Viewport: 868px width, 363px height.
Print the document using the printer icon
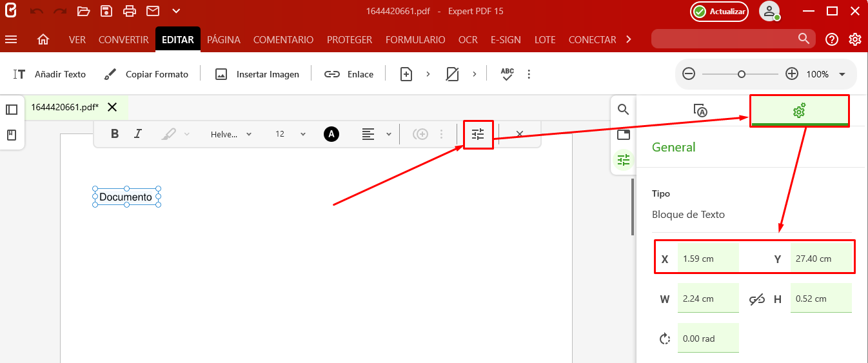[x=130, y=11]
